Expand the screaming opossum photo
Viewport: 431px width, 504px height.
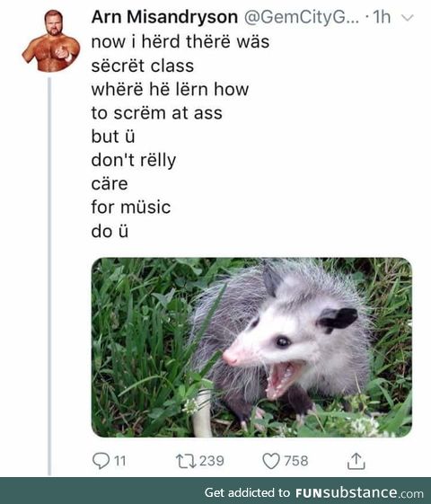click(251, 347)
